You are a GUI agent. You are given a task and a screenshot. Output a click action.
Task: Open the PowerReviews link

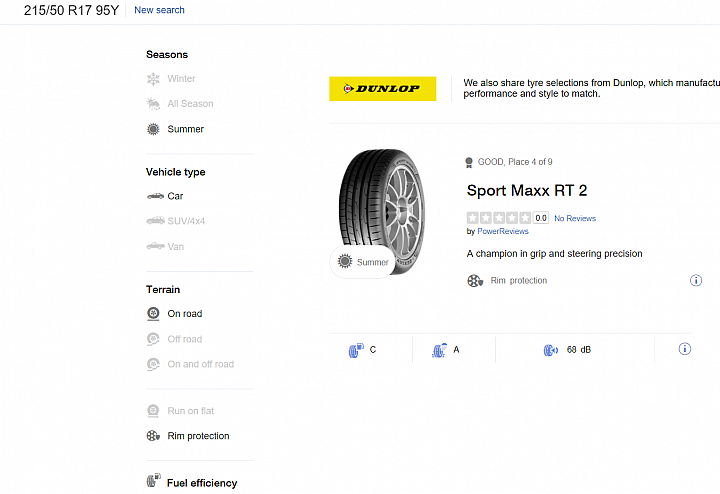[x=503, y=231]
